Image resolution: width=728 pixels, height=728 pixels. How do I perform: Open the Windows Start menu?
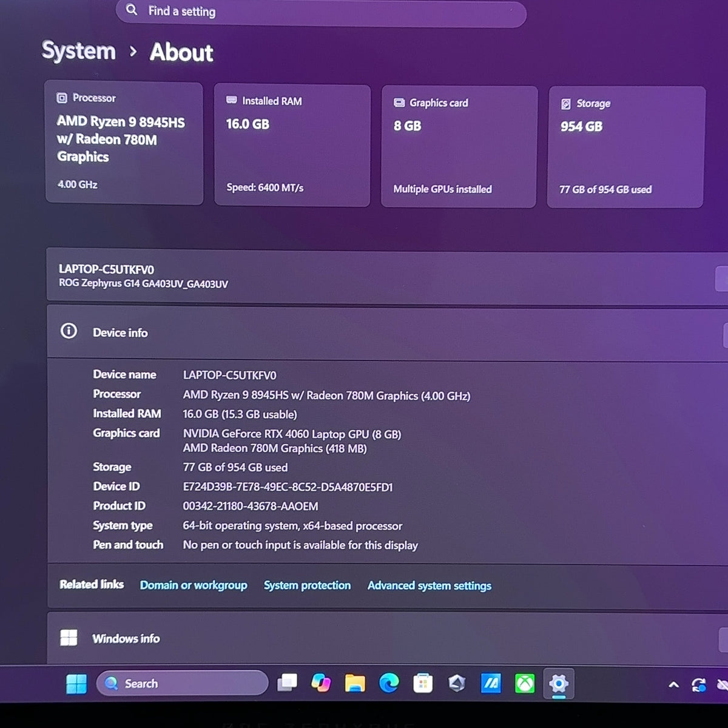coord(76,684)
